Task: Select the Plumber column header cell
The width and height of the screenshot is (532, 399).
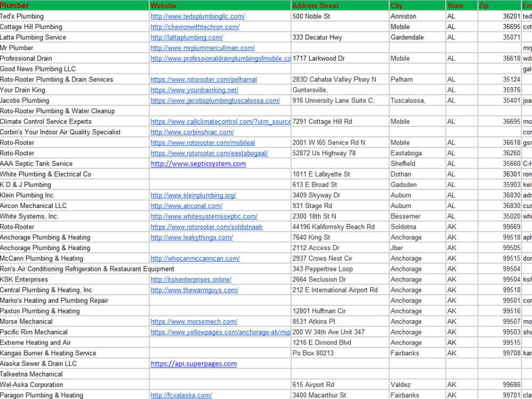Action: click(74, 5)
